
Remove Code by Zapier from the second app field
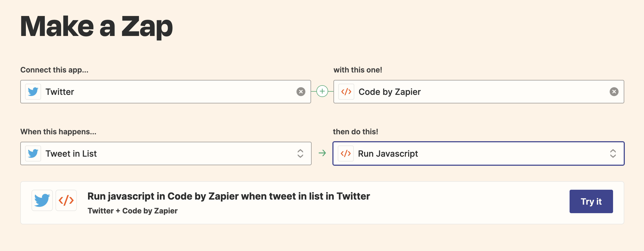click(614, 91)
